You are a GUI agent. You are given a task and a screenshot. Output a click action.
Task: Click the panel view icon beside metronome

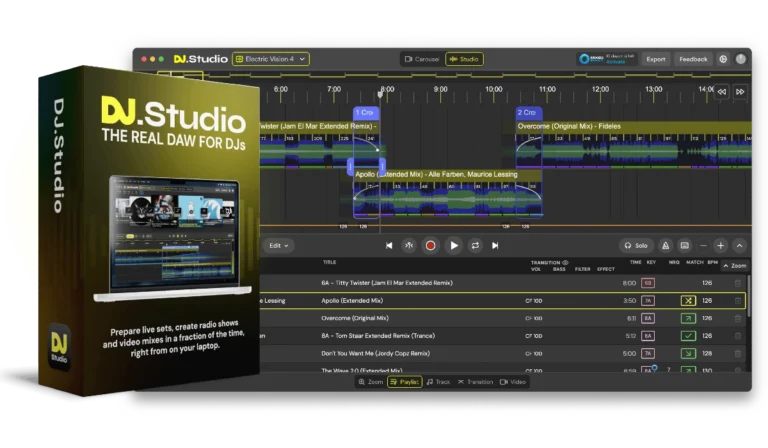point(685,246)
